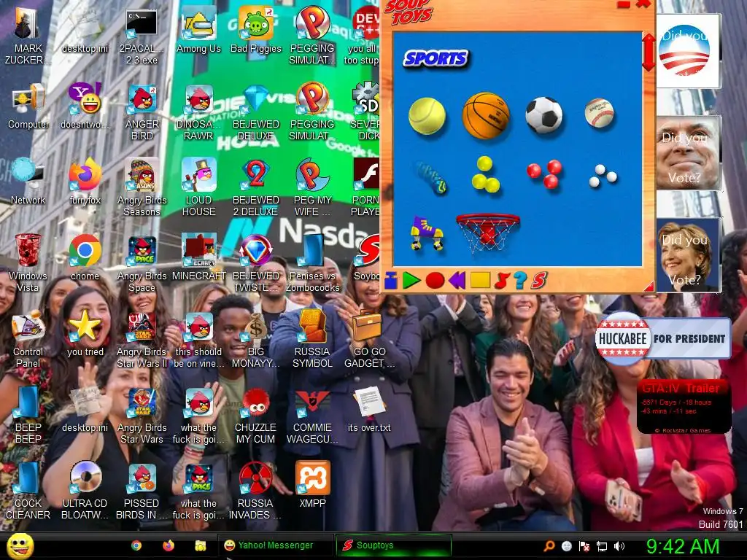Click the purple rewind arrows in Soup Toys
Screen dimensions: 747x560
click(x=457, y=281)
